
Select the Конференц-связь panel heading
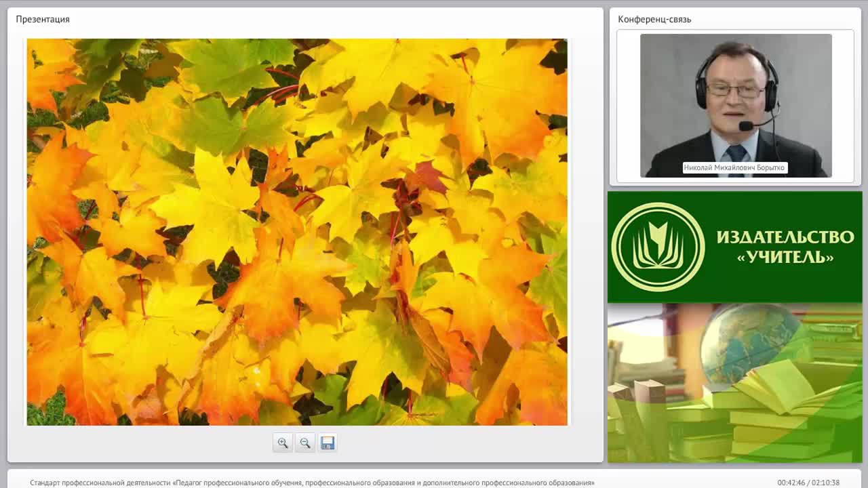[654, 19]
